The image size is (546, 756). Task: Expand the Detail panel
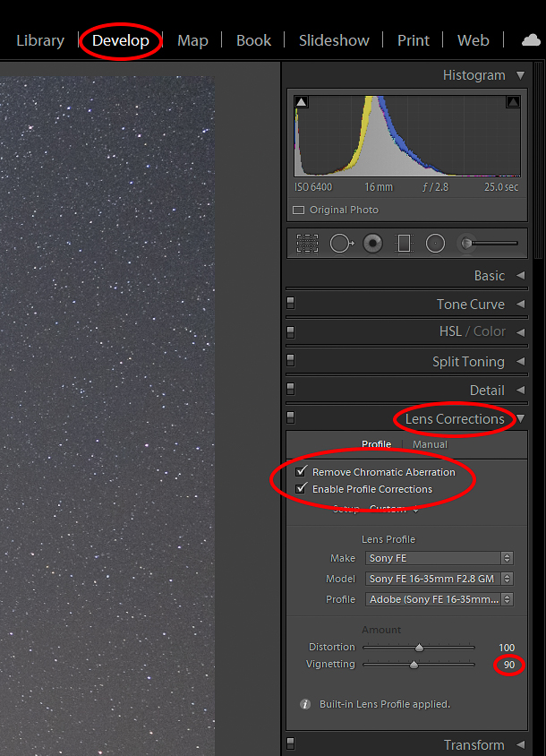coord(520,390)
